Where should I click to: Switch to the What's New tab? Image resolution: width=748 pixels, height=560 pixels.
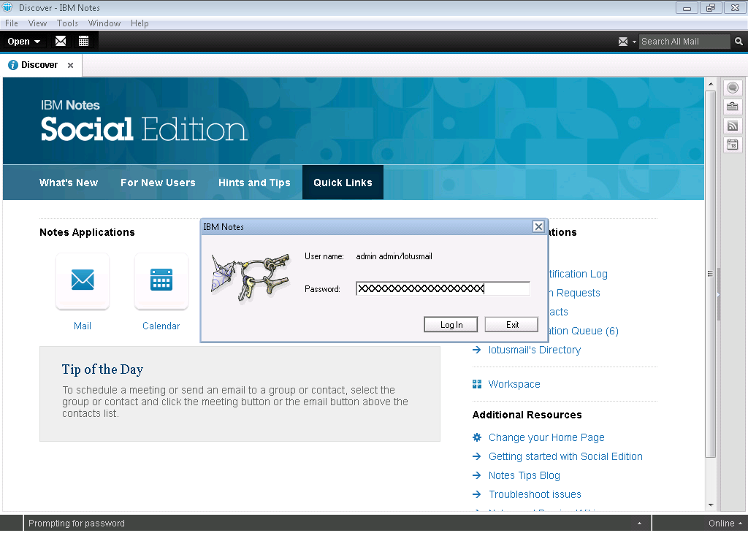pos(69,183)
